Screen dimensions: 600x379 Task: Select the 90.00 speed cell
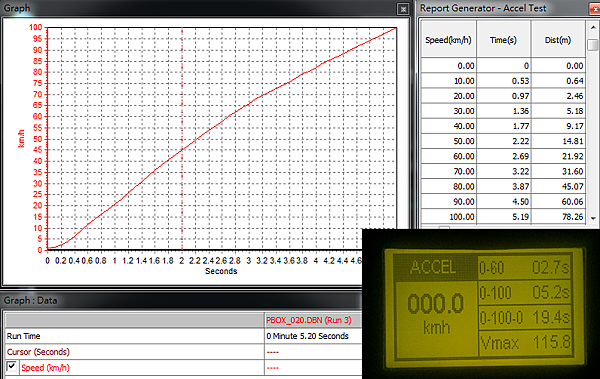[x=448, y=202]
